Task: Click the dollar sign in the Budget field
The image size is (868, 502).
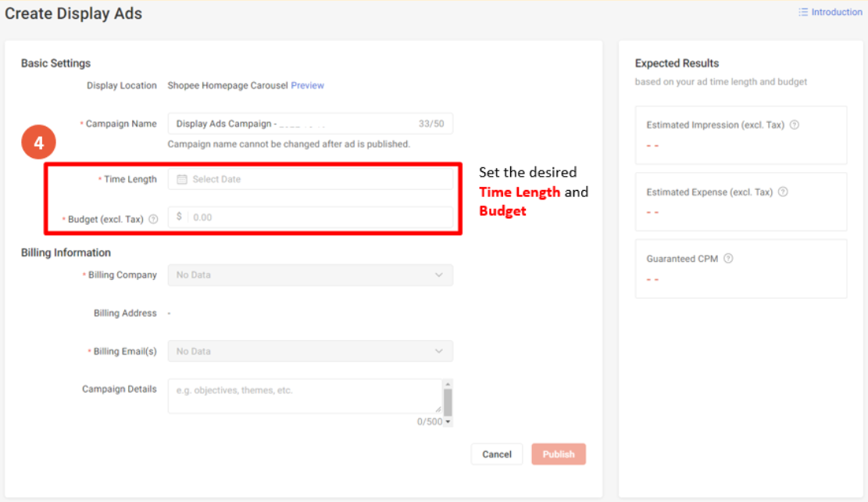Action: click(x=180, y=217)
